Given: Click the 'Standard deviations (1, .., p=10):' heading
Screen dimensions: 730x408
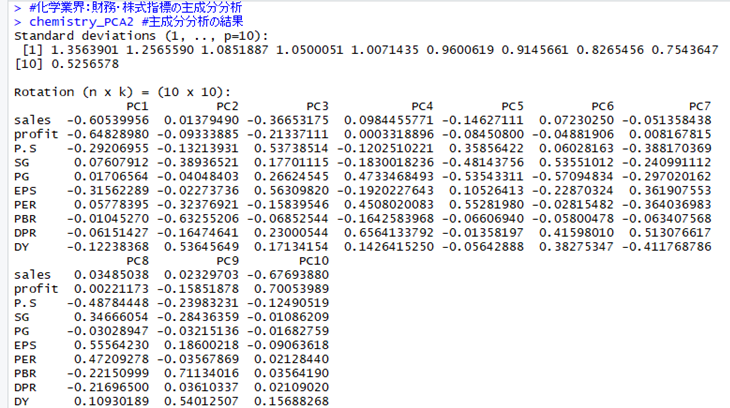Looking at the screenshot, I should coord(141,36).
